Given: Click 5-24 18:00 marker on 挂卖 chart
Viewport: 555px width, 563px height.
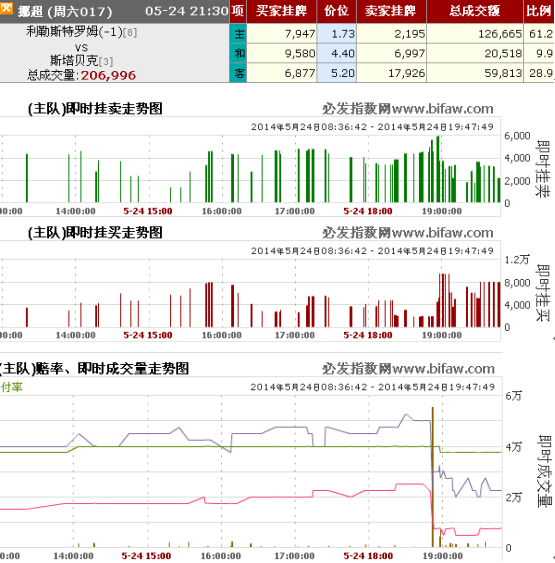Looking at the screenshot, I should click(368, 211).
